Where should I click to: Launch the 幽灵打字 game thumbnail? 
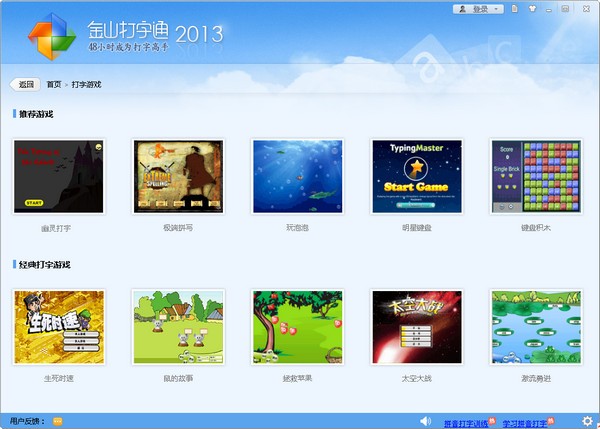59,176
